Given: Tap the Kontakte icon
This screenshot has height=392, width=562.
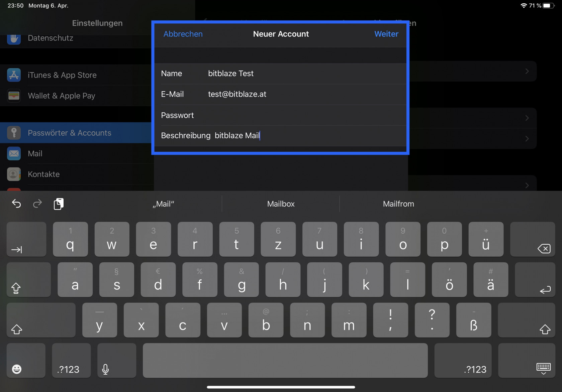Looking at the screenshot, I should click(14, 174).
